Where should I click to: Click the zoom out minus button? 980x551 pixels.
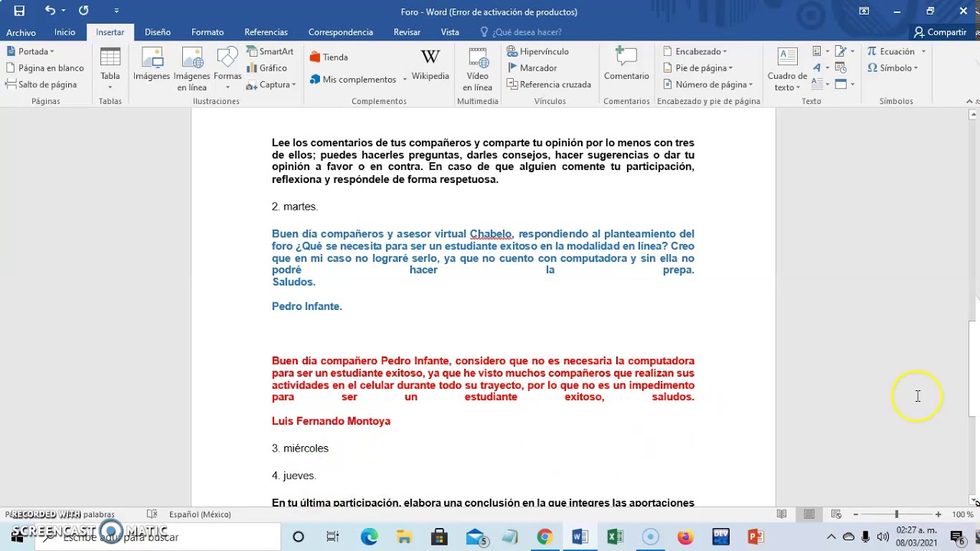click(x=855, y=514)
